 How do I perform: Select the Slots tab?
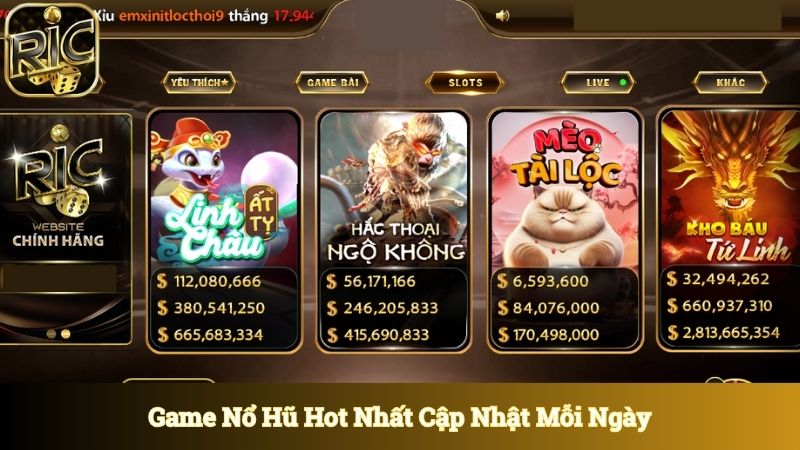(x=465, y=82)
